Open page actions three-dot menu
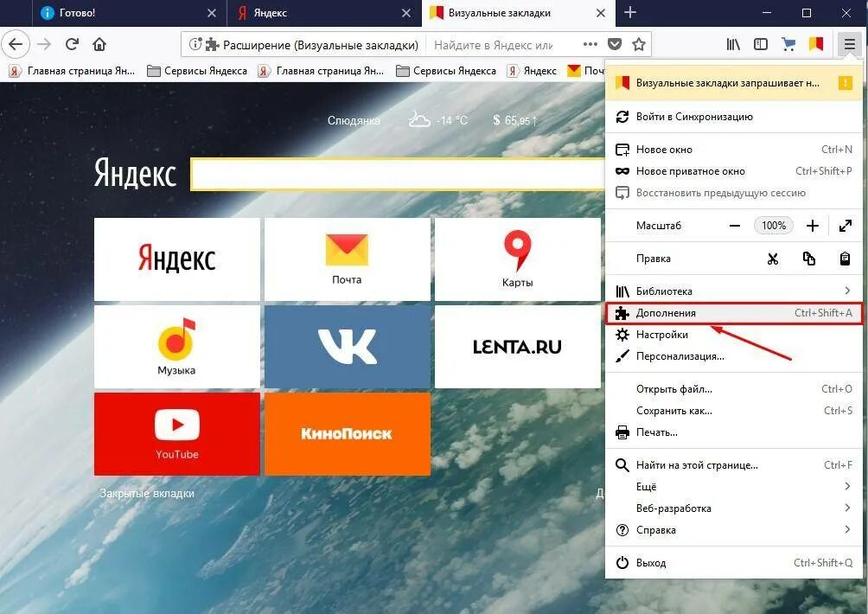868x614 pixels. (x=590, y=44)
